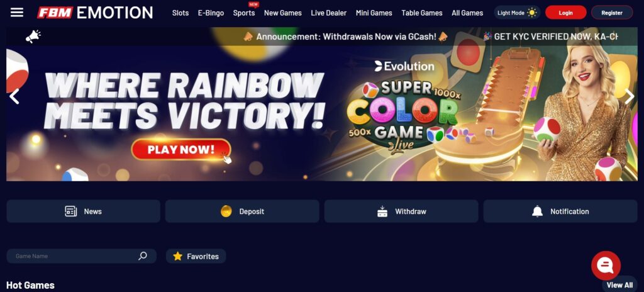This screenshot has height=292, width=644.
Task: Click the Withdraw cash icon
Action: coord(382,211)
